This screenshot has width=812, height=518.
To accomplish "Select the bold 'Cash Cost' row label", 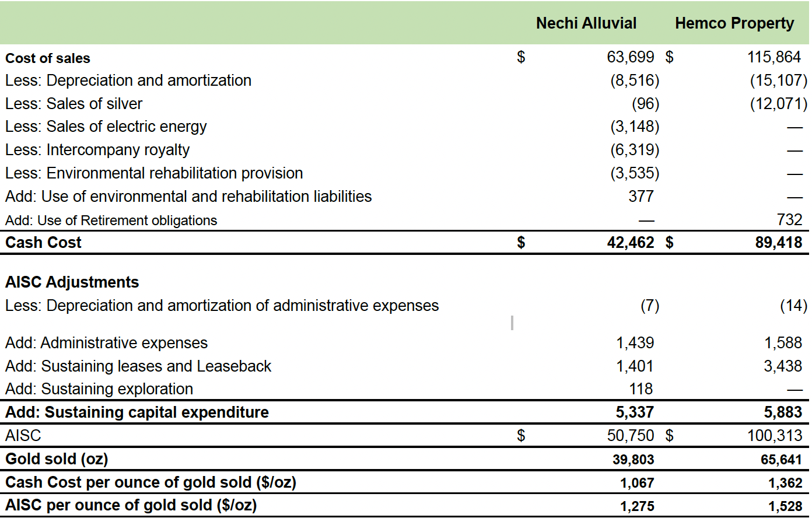I will pos(44,243).
